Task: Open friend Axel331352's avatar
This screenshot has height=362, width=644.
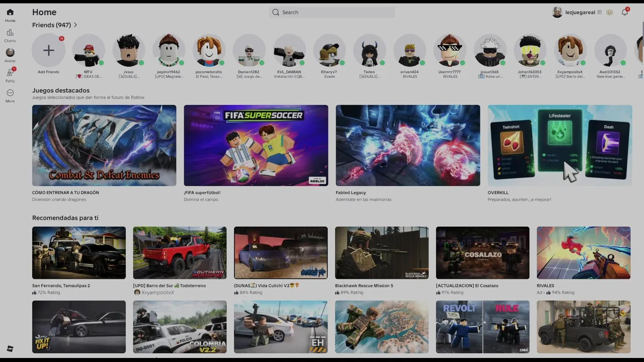Action: click(611, 50)
